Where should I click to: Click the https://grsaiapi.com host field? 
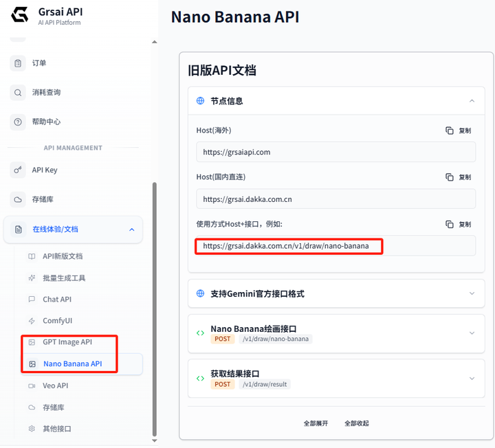336,152
